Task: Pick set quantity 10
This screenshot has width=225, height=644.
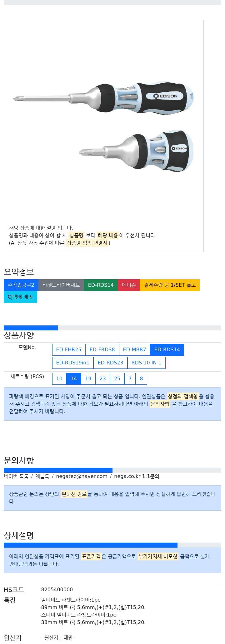Action: click(59, 379)
